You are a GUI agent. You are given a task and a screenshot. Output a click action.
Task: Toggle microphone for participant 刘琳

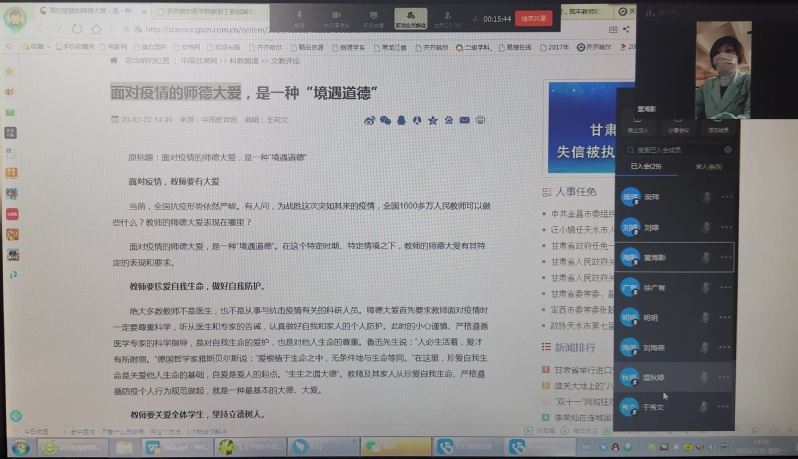tap(707, 227)
